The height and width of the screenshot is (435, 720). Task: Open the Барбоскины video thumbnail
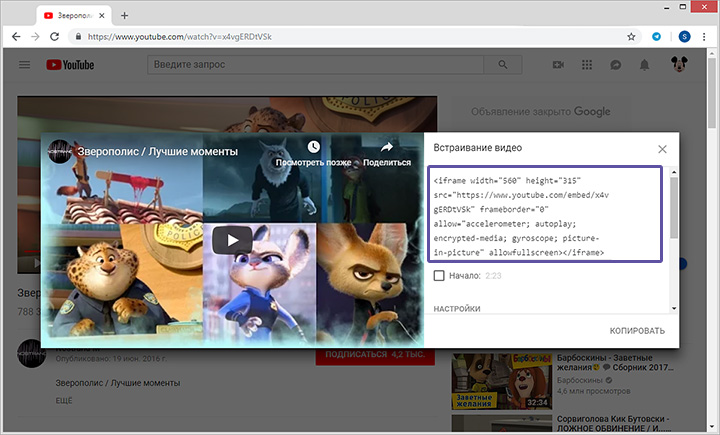(502, 381)
